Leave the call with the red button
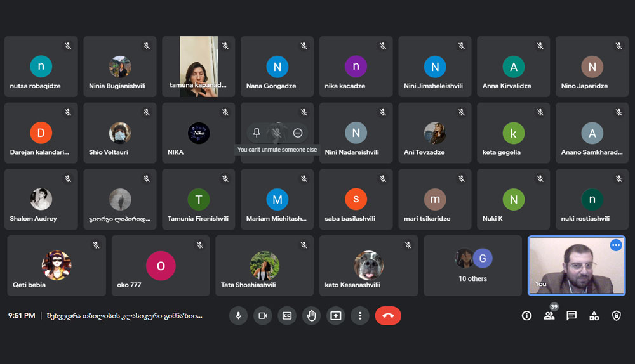 click(388, 315)
